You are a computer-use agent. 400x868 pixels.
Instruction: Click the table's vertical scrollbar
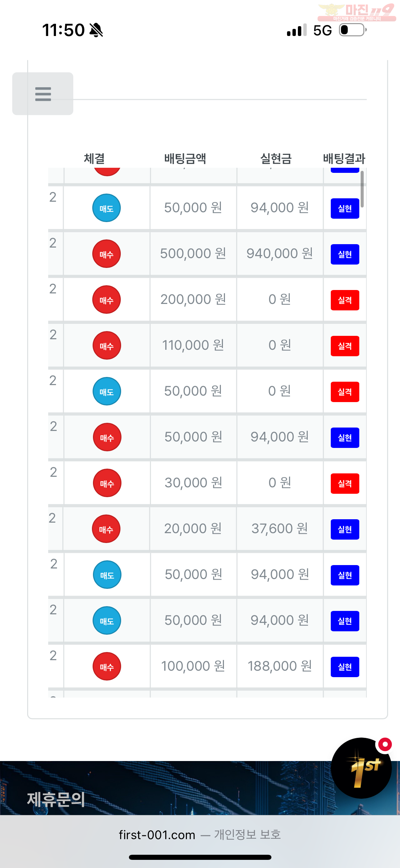tap(362, 189)
